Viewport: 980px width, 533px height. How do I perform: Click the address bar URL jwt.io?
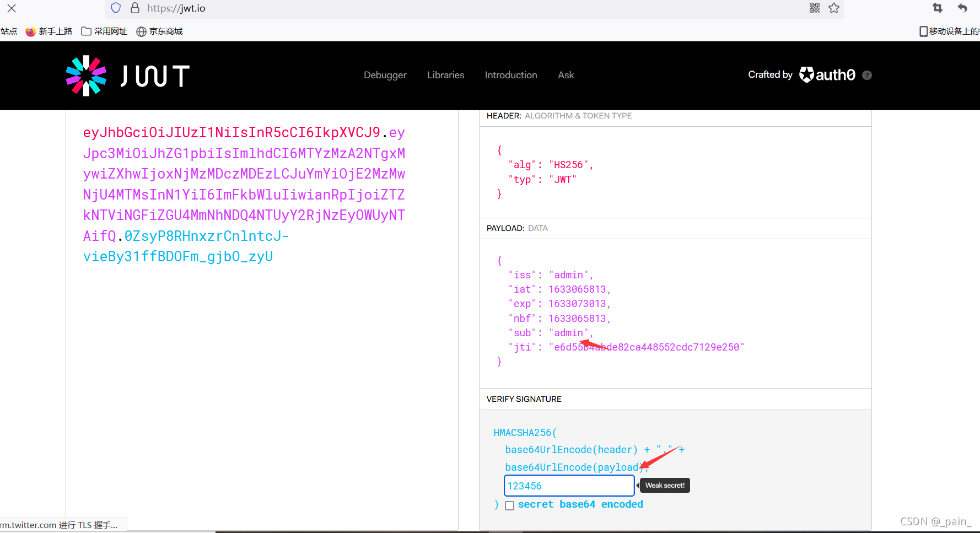coord(176,8)
